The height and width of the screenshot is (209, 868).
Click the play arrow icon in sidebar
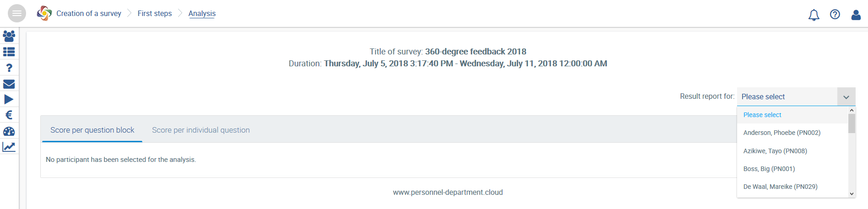tap(9, 99)
